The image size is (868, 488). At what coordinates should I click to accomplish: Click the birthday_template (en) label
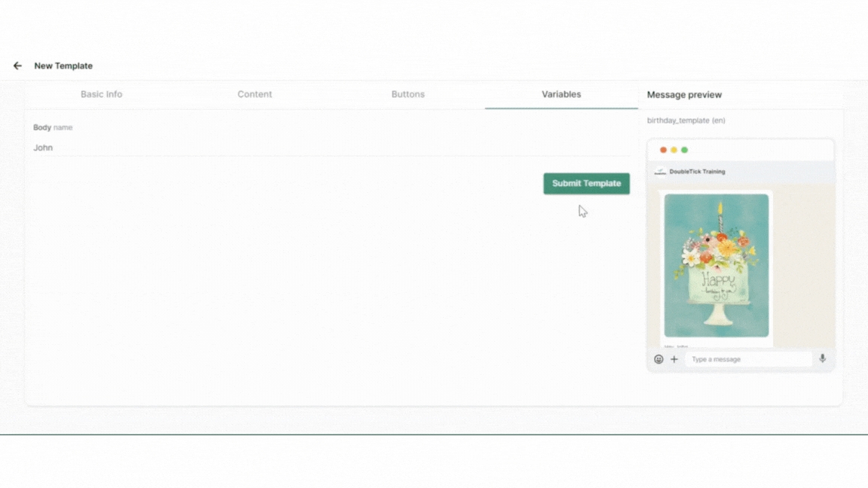click(686, 120)
